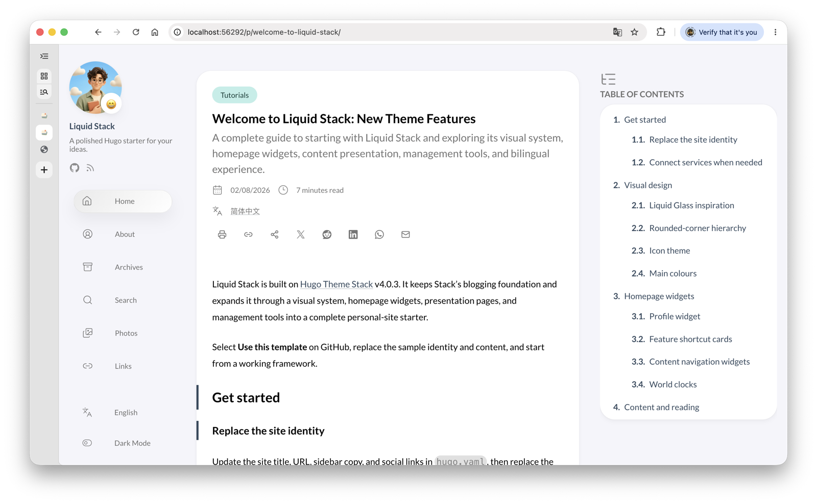Switch article to 简体中文
817x504 pixels.
[245, 211]
